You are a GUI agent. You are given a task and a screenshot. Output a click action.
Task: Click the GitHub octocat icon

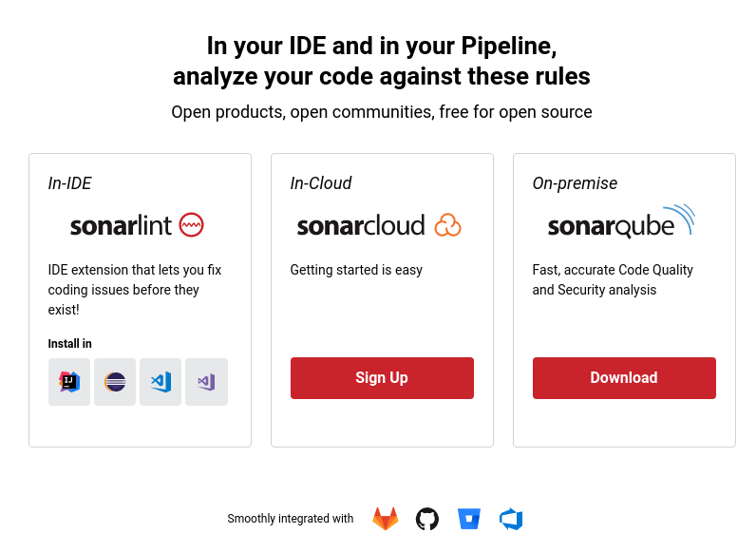click(427, 519)
